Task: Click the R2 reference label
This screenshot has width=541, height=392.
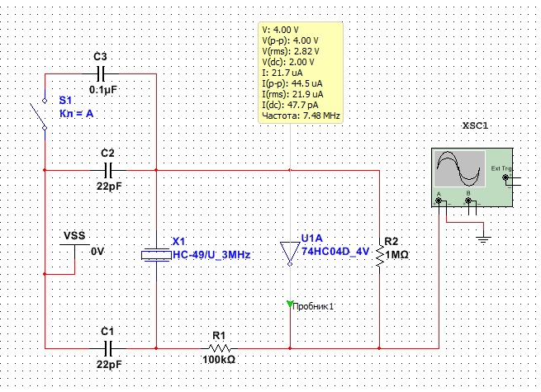Action: coord(392,241)
